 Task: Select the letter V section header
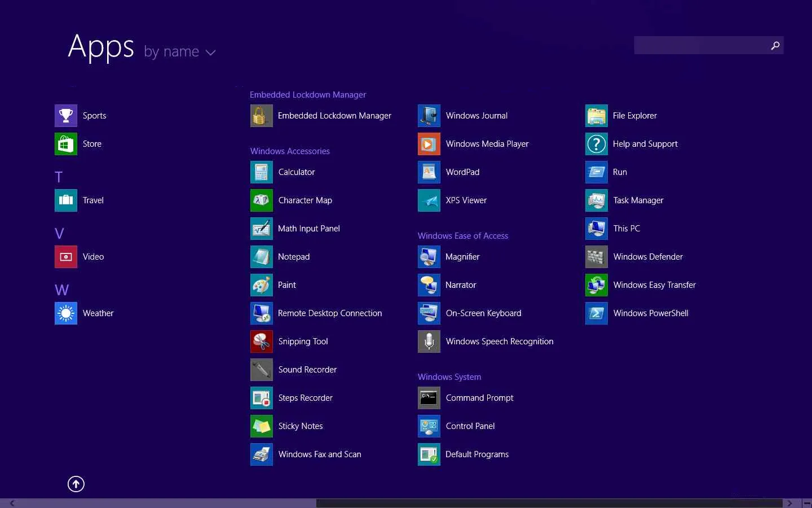[59, 234]
